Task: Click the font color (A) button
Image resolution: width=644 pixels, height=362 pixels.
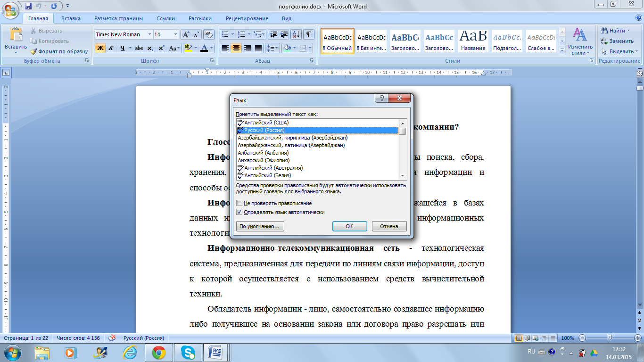Action: click(x=204, y=48)
